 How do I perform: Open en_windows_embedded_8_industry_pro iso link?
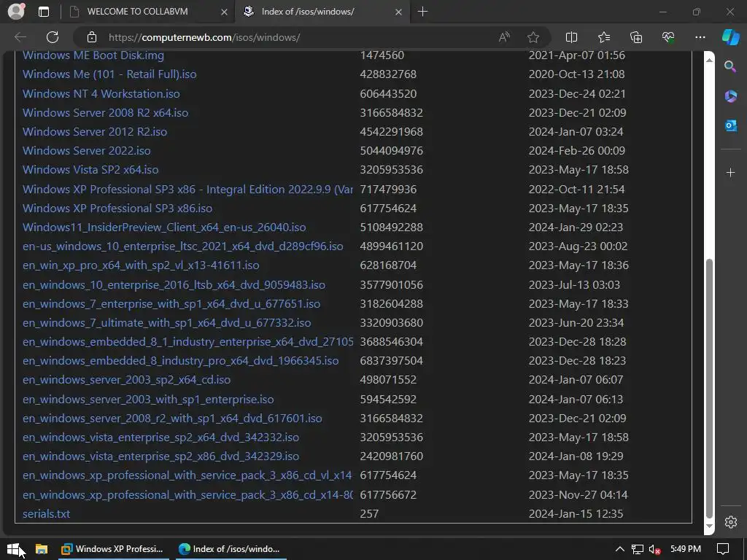tap(181, 362)
